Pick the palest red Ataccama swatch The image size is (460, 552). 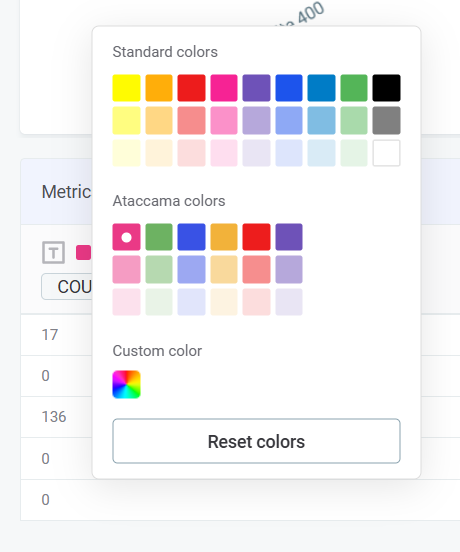click(257, 302)
